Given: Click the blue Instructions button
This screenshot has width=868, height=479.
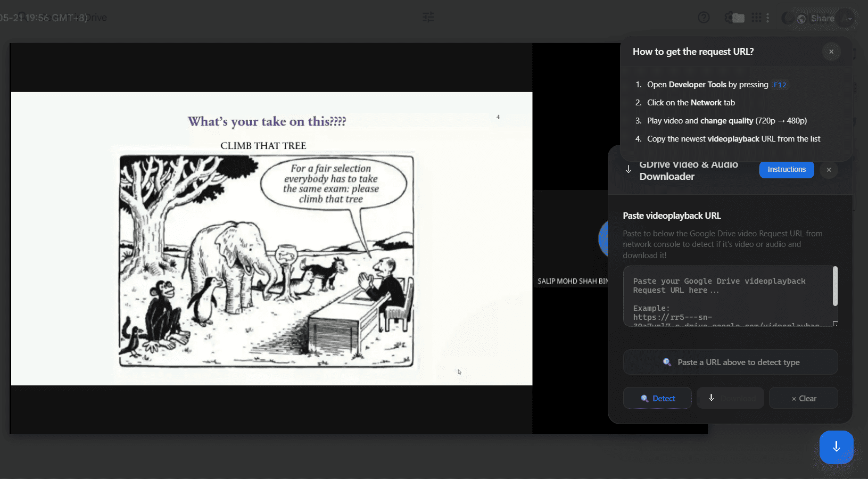Looking at the screenshot, I should pos(787,169).
